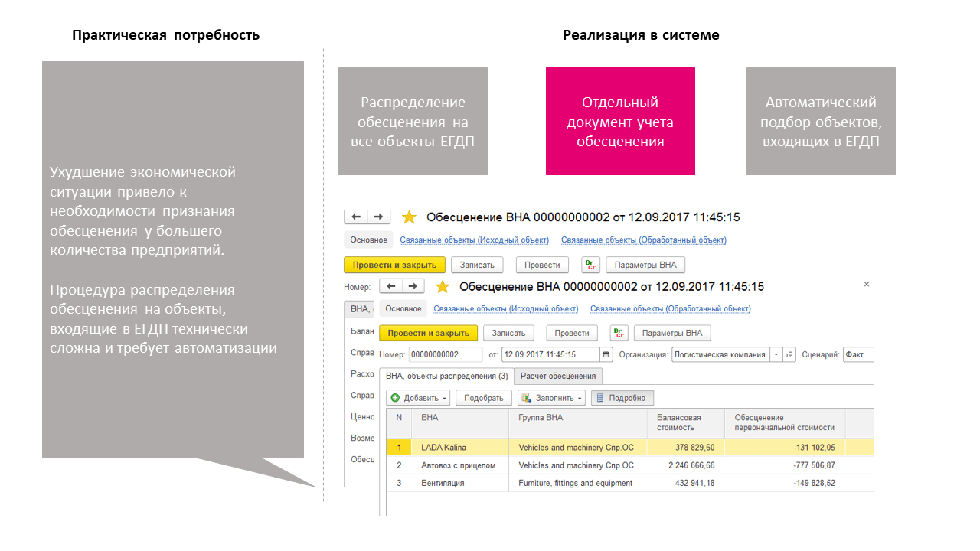Click the back arrow in the rear document window
The image size is (980, 551).
pyautogui.click(x=357, y=217)
